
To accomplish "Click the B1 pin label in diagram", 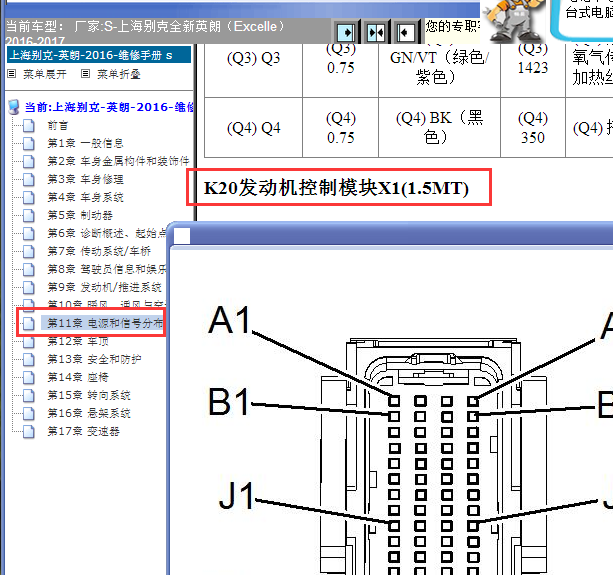I will pos(228,401).
